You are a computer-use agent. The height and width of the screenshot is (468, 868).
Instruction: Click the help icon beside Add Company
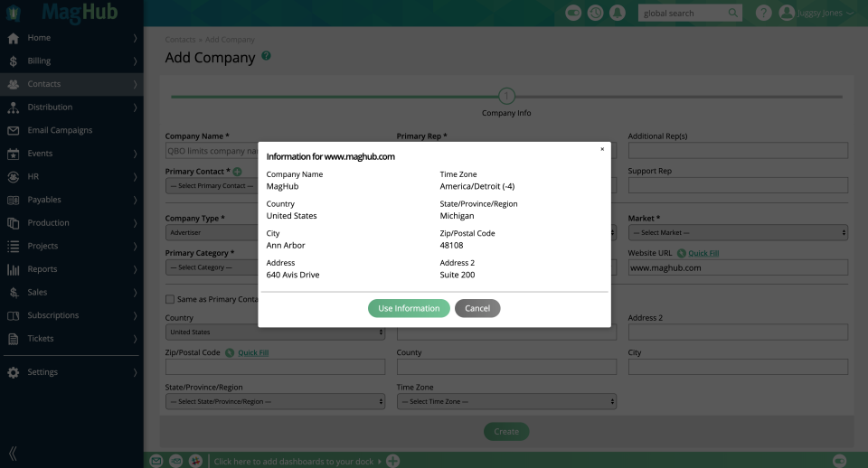click(x=266, y=56)
